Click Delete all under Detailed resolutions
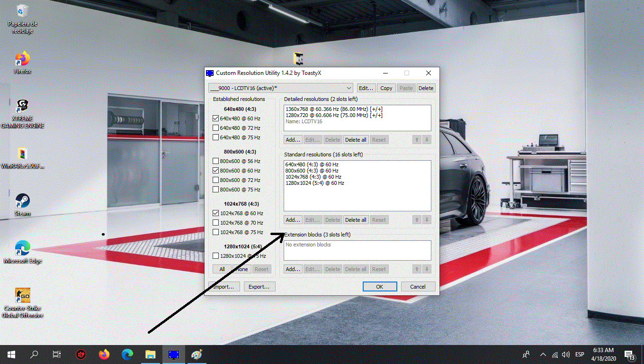 (x=355, y=140)
